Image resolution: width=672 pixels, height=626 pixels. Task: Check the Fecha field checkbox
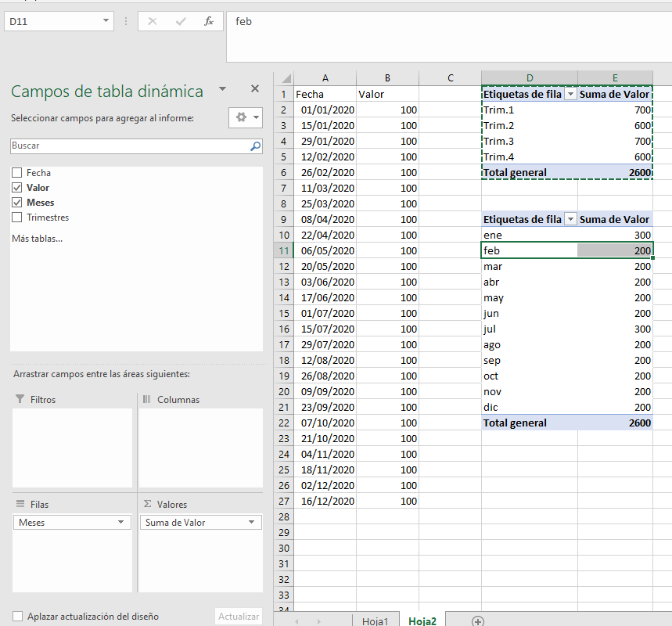pyautogui.click(x=17, y=173)
